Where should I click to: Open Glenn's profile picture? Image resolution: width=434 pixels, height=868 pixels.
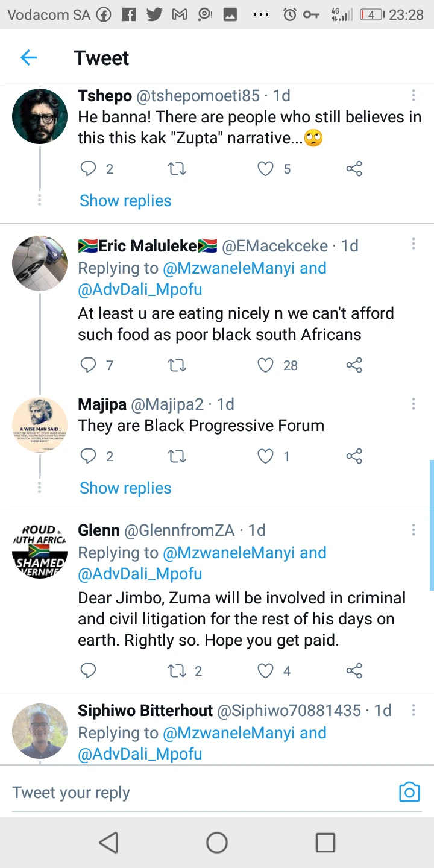coord(40,551)
